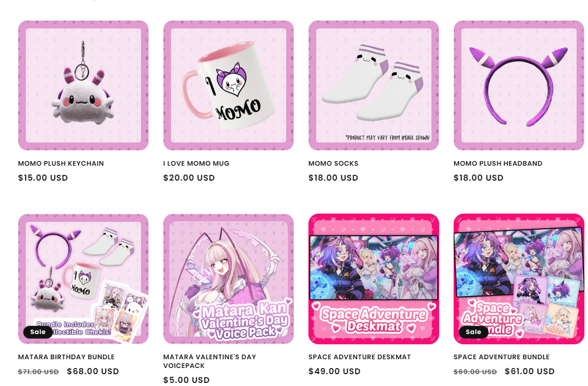Click the $68.00 USD sale price
The image size is (588, 386).
pos(93,372)
